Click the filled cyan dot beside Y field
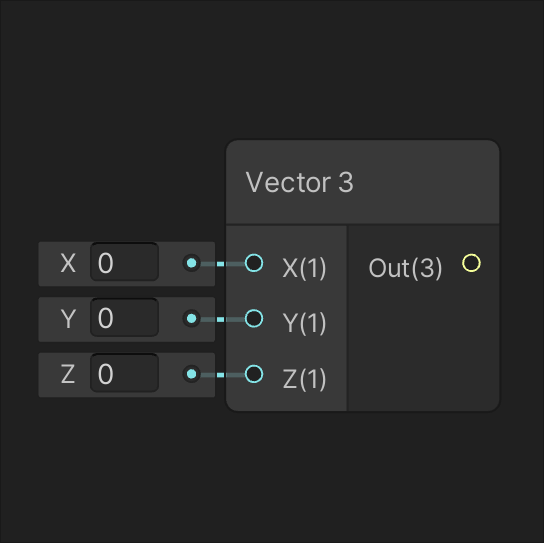Image resolution: width=544 pixels, height=543 pixels. click(192, 319)
